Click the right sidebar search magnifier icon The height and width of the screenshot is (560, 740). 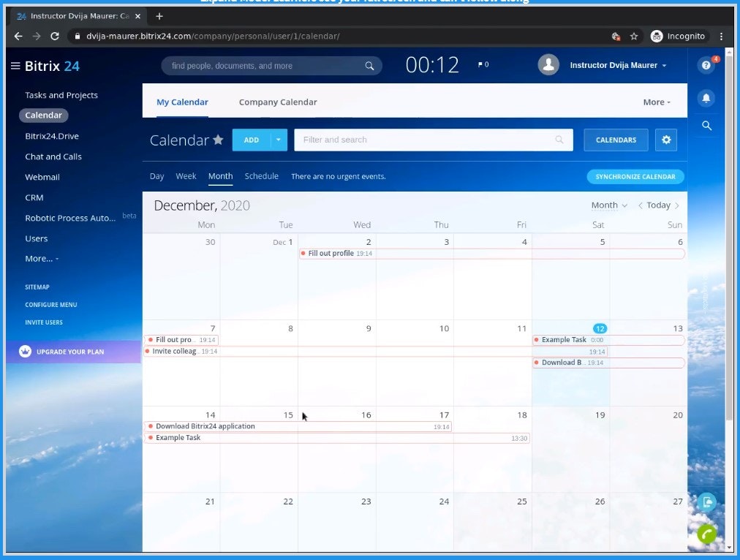706,126
